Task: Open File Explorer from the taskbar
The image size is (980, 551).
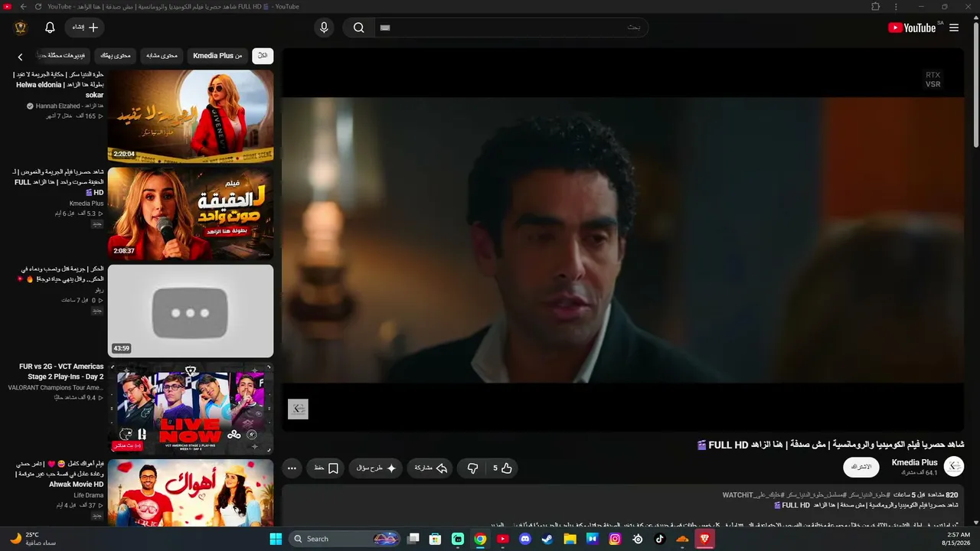Action: [570, 539]
